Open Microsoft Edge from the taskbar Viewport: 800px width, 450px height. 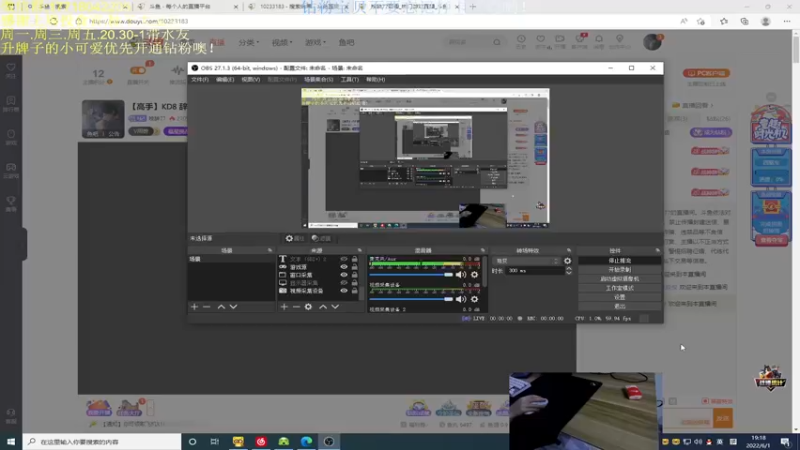pyautogui.click(x=307, y=441)
